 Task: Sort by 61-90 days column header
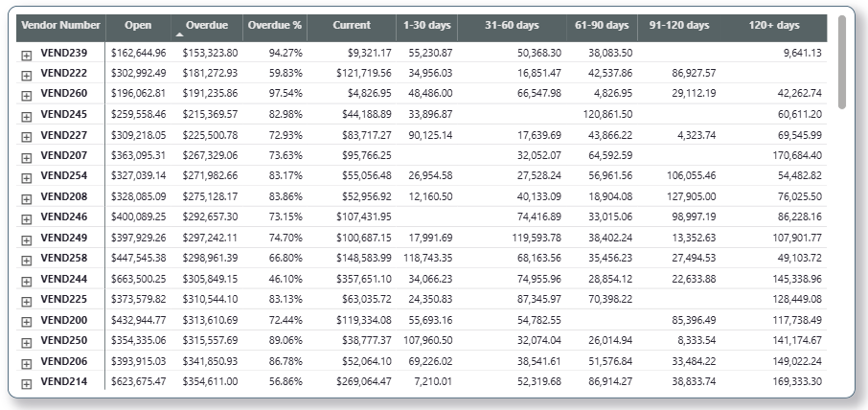coord(602,26)
